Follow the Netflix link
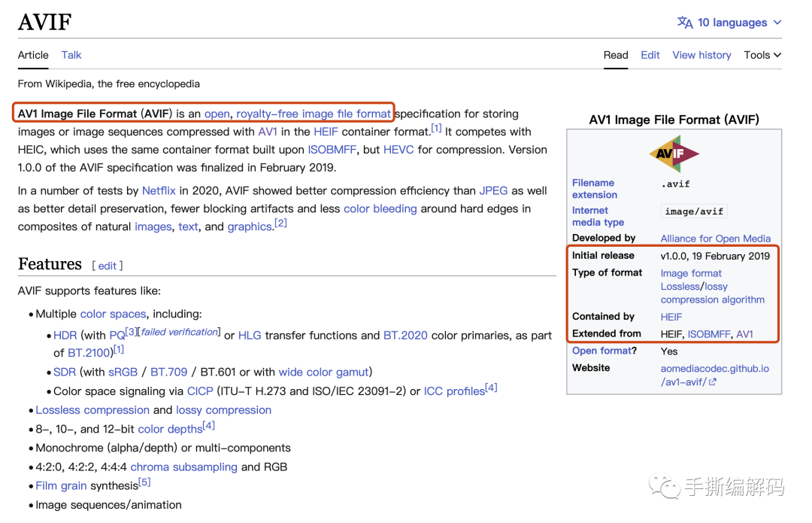Image resolution: width=812 pixels, height=523 pixels. click(x=159, y=190)
